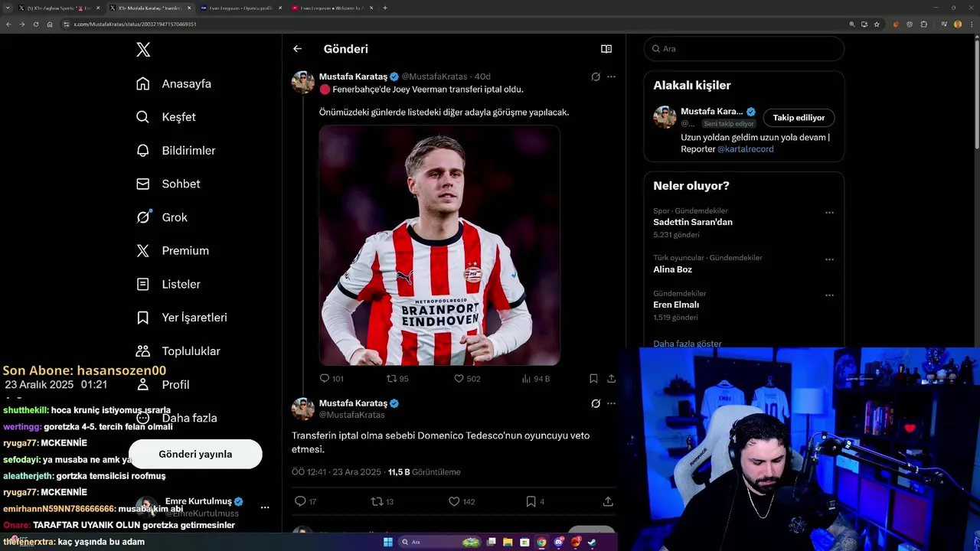The height and width of the screenshot is (551, 980).
Task: Bookmark the Veerman transfer post
Action: (x=593, y=379)
